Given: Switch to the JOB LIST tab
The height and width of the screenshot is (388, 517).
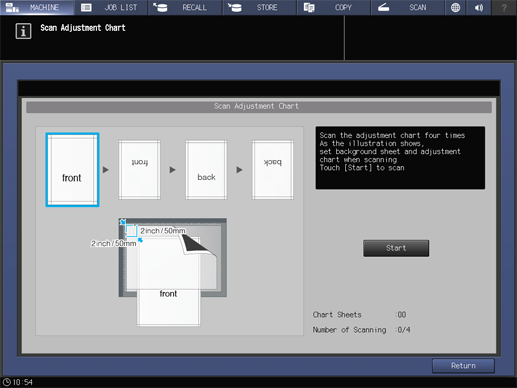Looking at the screenshot, I should 111,7.
